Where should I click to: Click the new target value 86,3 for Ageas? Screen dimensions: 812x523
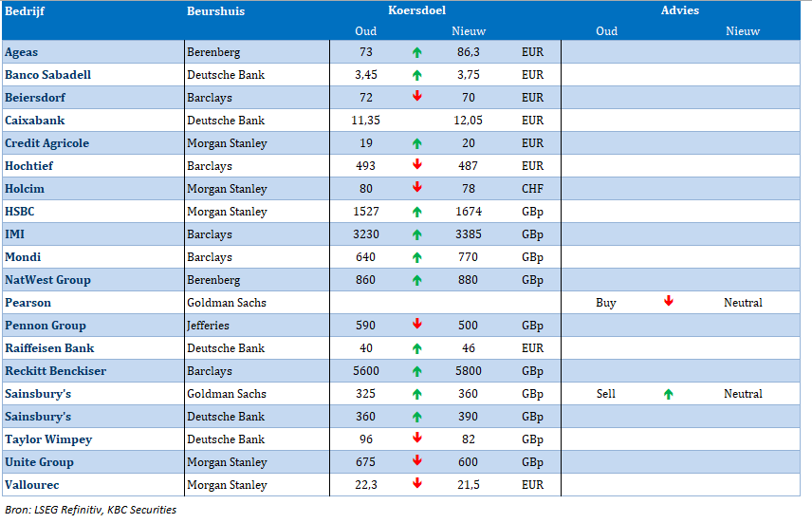(x=469, y=52)
